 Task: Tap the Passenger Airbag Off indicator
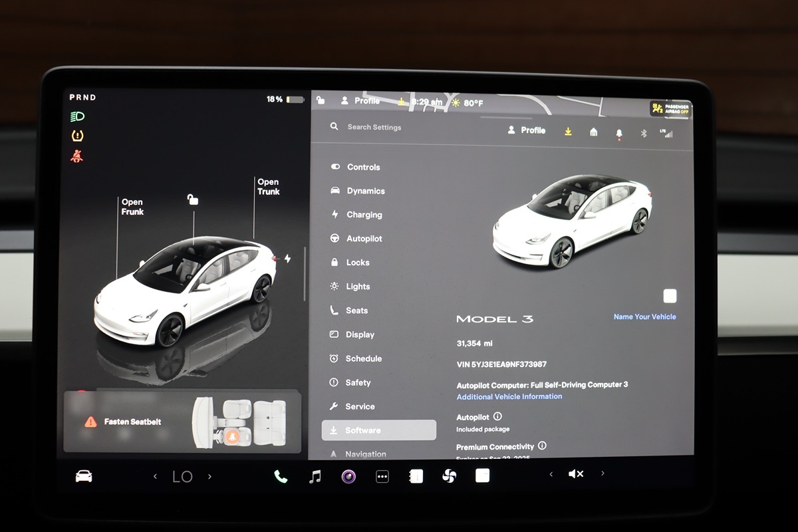[x=670, y=108]
